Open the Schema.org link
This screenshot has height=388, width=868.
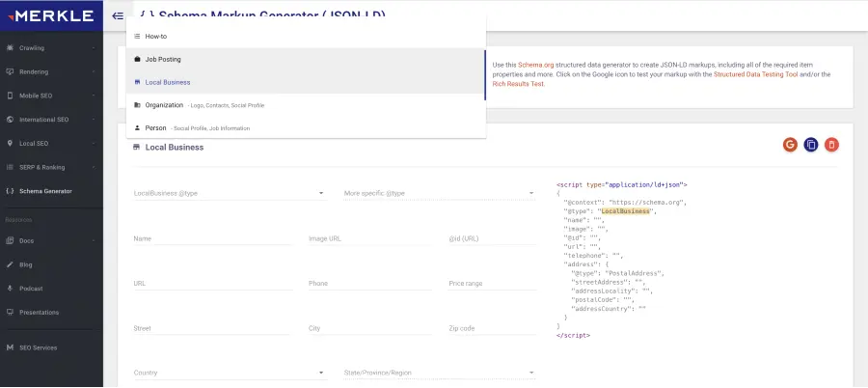coord(536,66)
